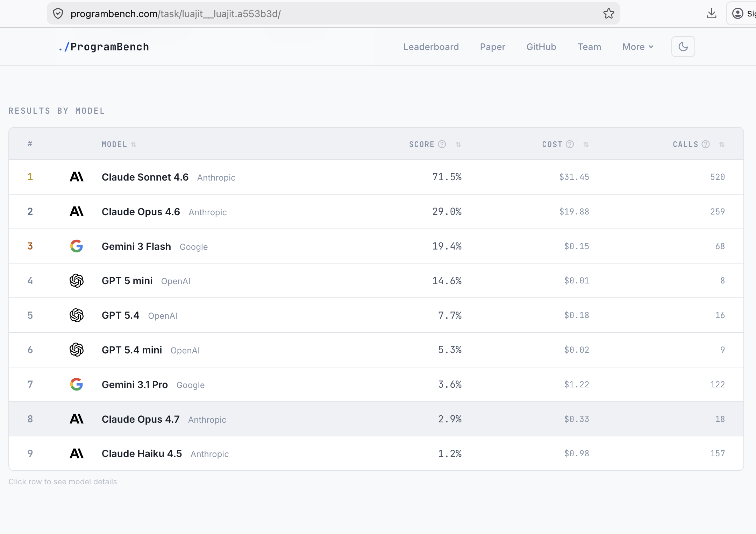Click the OpenAI logo beside GPT 5 mini
This screenshot has width=756, height=534.
(77, 281)
